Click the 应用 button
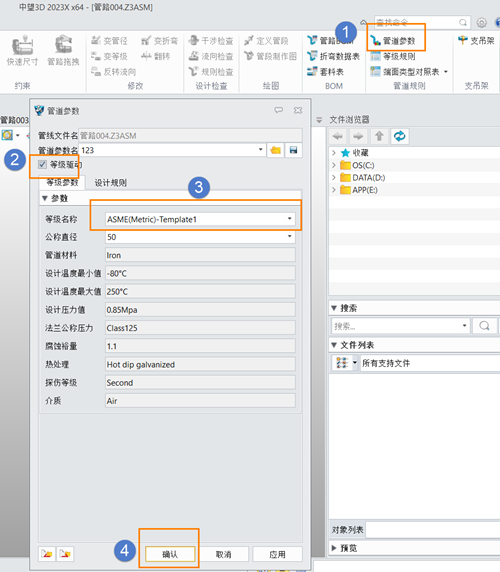Screen dimensions: 500x572 pyautogui.click(x=277, y=554)
